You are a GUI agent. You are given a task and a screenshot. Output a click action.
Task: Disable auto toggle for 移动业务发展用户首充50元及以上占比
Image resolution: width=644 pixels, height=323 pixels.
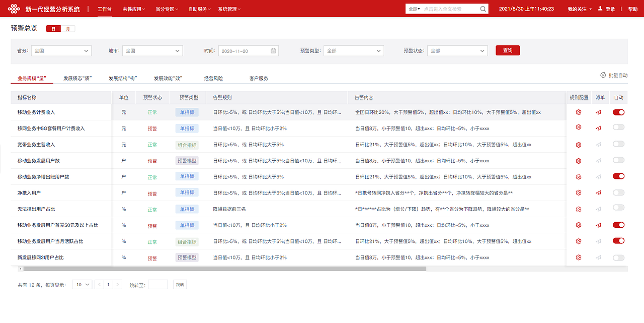point(618,225)
